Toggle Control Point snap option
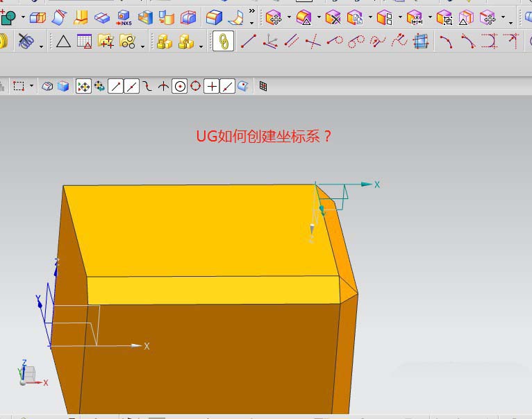The height and width of the screenshot is (419, 532). 147,86
